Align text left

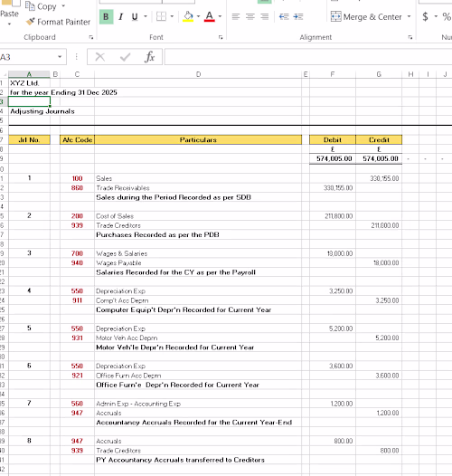[236, 16]
